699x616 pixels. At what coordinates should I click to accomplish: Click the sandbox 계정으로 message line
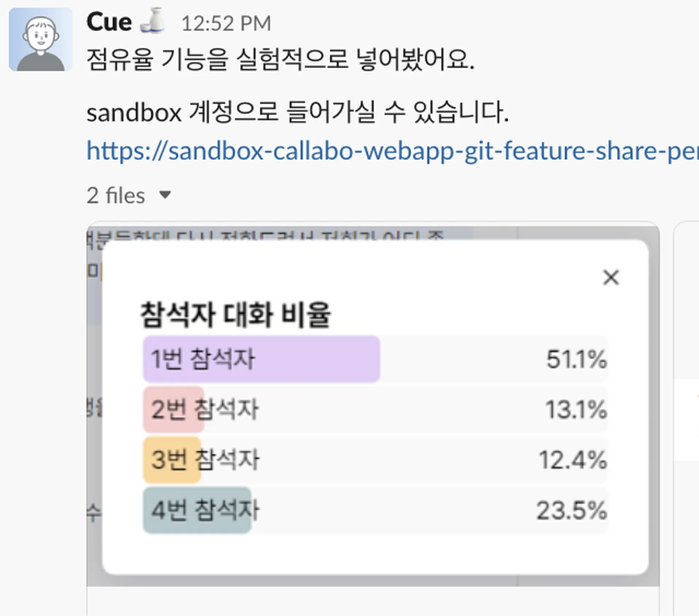tap(297, 112)
